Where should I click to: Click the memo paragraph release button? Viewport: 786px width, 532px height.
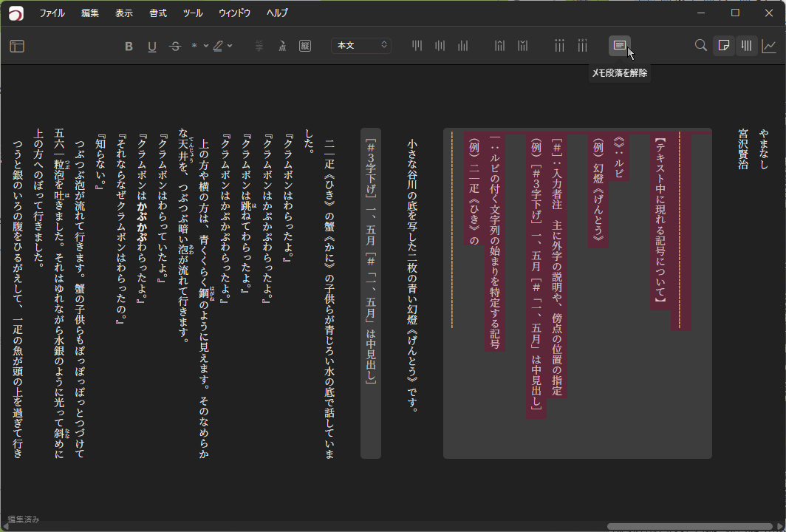click(620, 46)
